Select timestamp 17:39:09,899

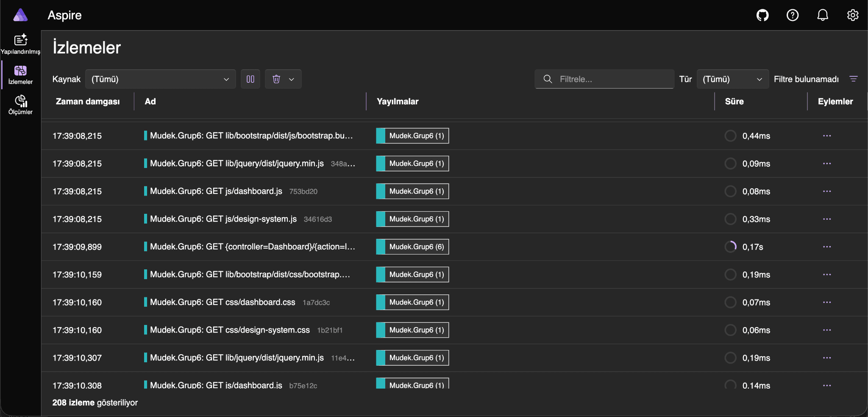tap(77, 247)
